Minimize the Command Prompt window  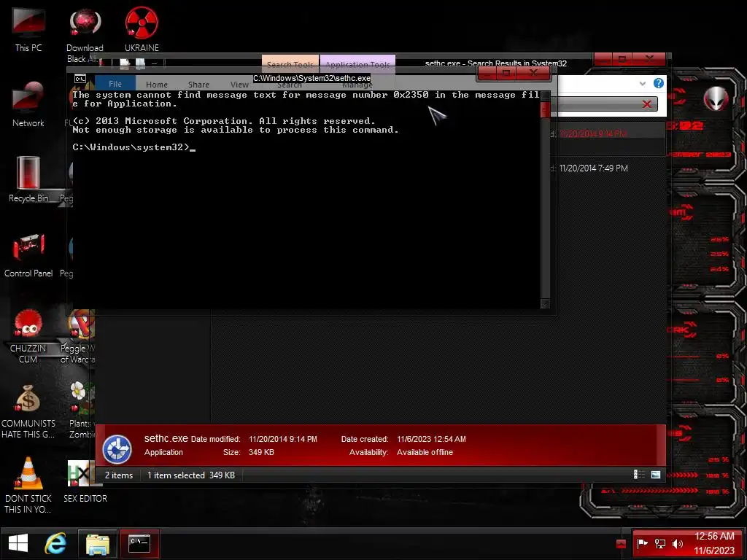pyautogui.click(x=487, y=72)
